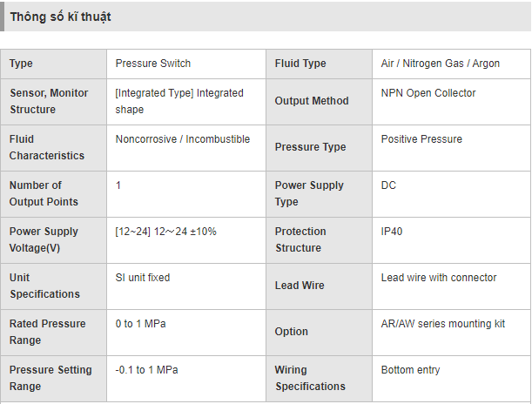The height and width of the screenshot is (404, 532).
Task: Click 'Number of Output Points' label
Action: pos(44,193)
